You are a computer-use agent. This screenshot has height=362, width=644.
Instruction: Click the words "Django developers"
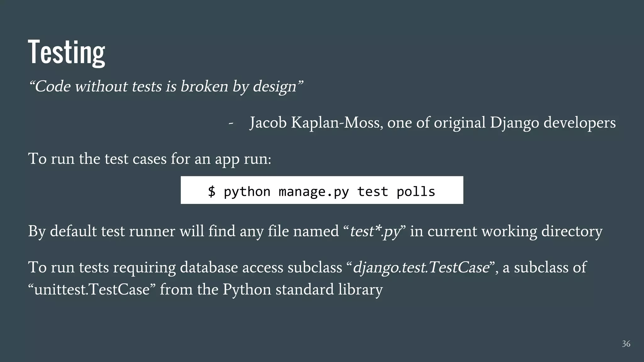coord(552,123)
